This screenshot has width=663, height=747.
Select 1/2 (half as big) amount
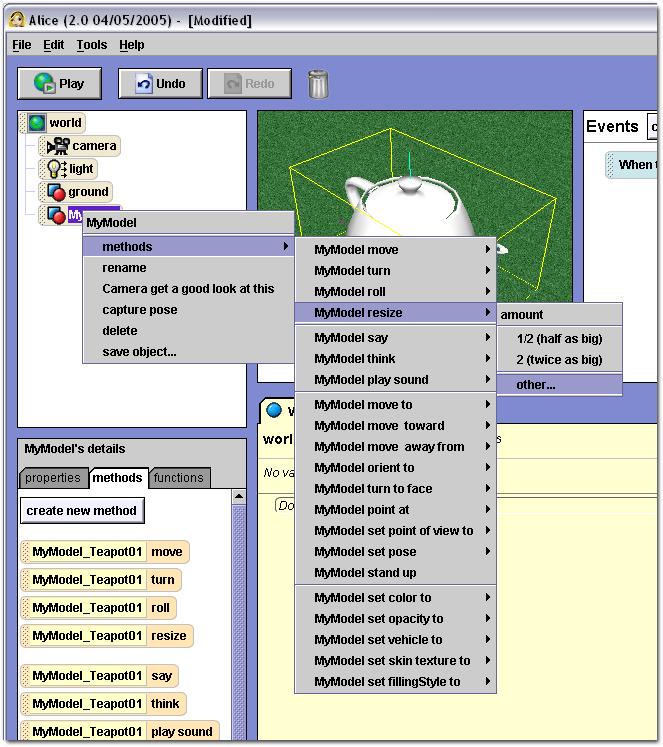click(x=560, y=339)
